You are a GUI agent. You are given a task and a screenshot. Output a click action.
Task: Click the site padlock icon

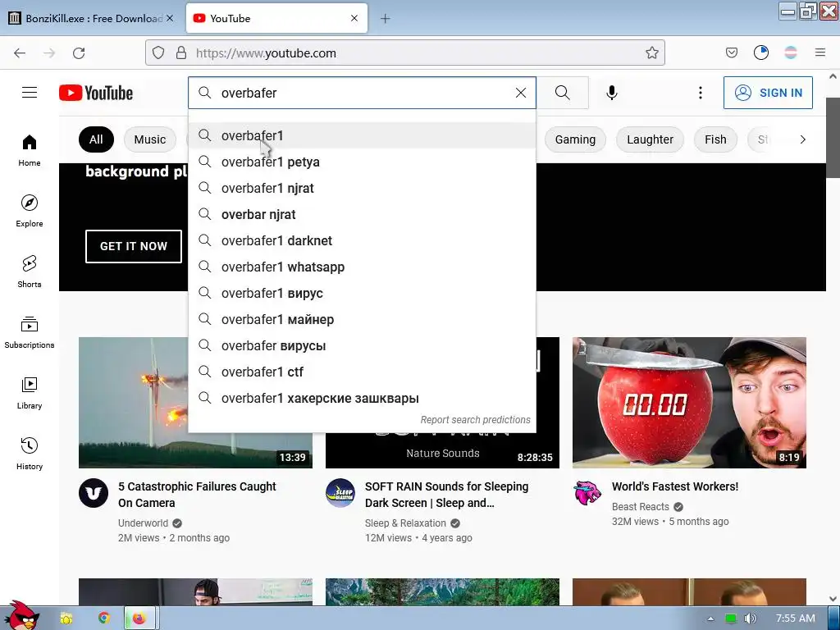[181, 52]
